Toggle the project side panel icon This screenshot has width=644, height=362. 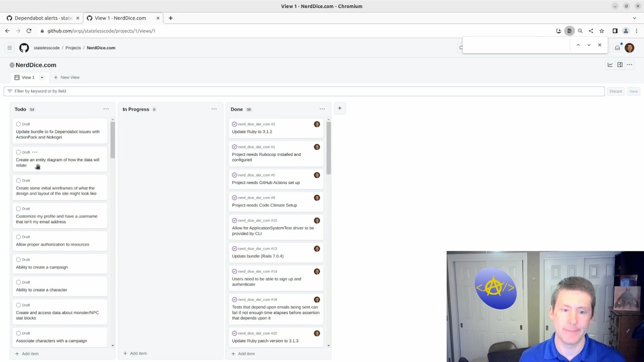620,65
